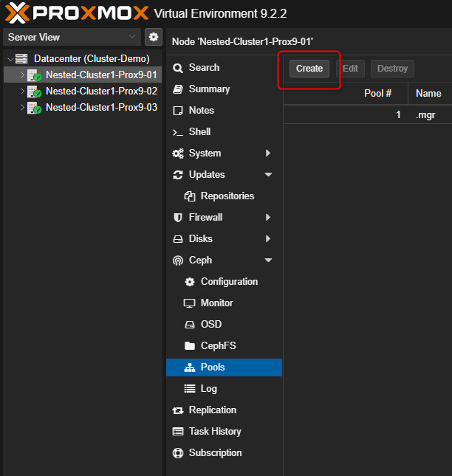Open the Repositories menu item
Screen dimensions: 452x476
[x=225, y=196]
